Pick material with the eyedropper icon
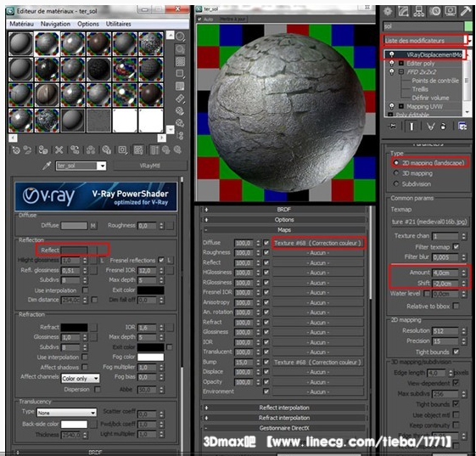 click(x=47, y=166)
